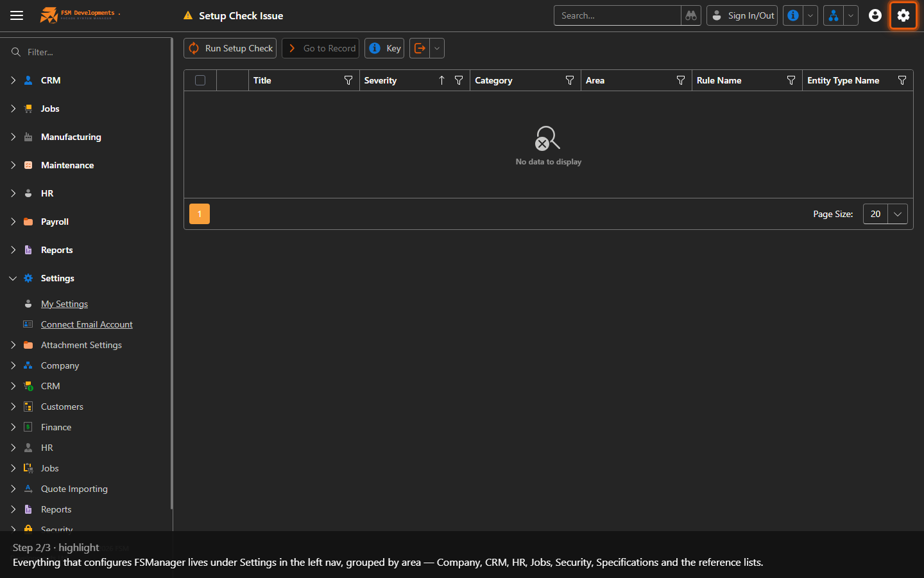
Task: Open Quote Importing in Settings tree
Action: (74, 489)
